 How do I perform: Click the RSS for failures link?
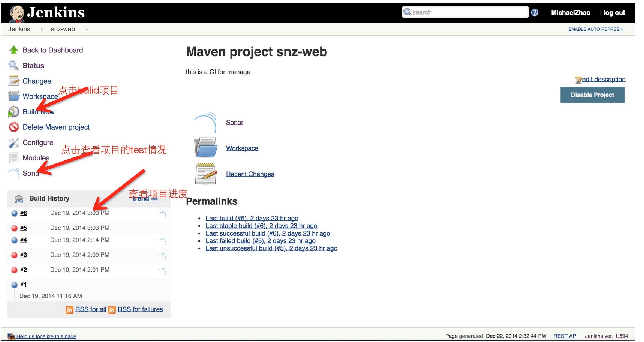pos(140,309)
